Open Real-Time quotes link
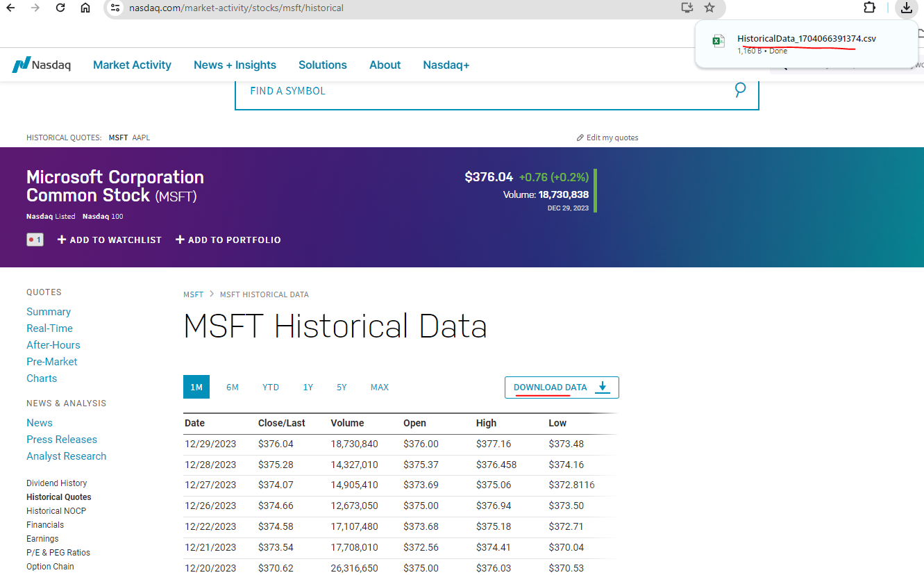Image resolution: width=924 pixels, height=575 pixels. tap(49, 328)
